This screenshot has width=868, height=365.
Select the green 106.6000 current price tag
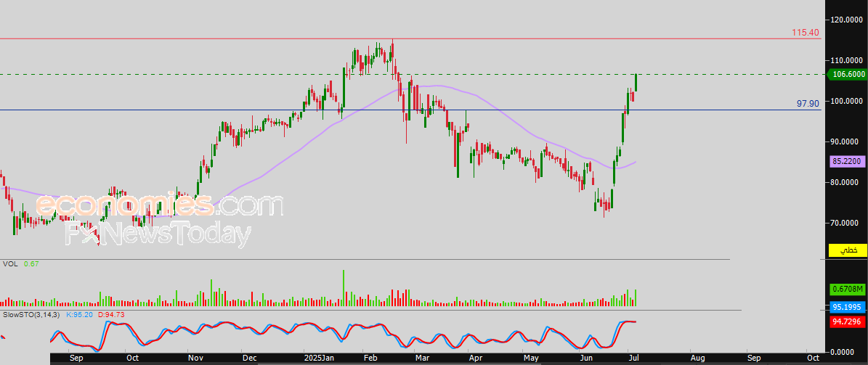[x=845, y=74]
